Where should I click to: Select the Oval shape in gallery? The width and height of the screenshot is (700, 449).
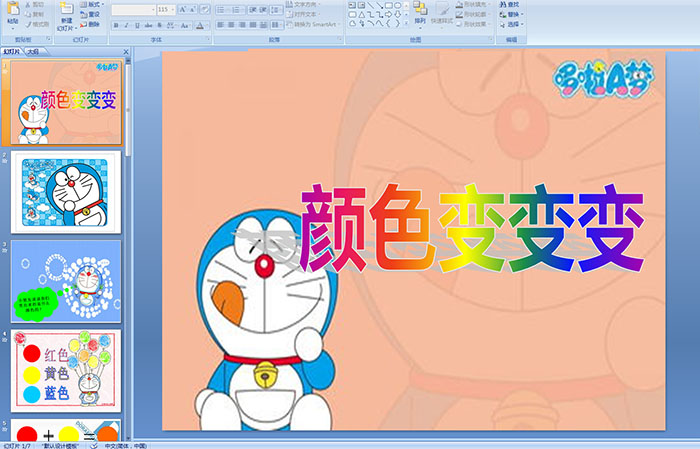click(397, 5)
